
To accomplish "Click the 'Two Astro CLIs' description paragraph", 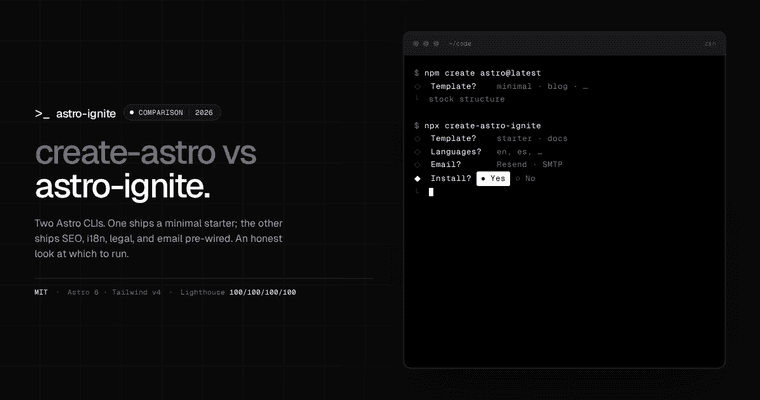I will 158,239.
